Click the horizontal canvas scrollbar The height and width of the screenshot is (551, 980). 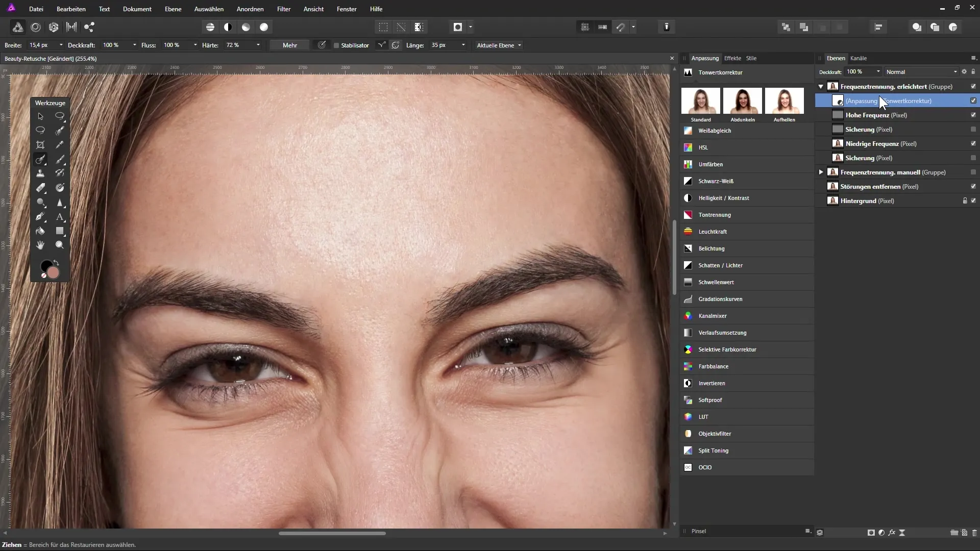(x=332, y=533)
